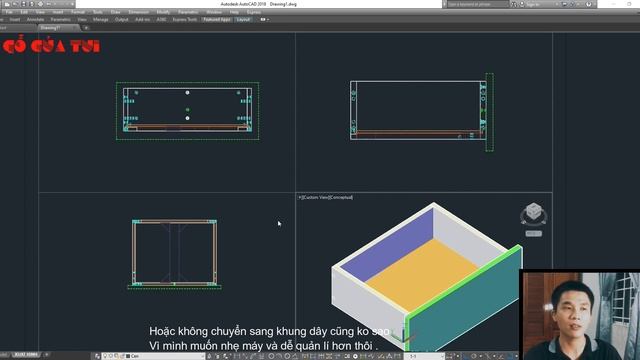Image resolution: width=640 pixels, height=360 pixels.
Task: Click the Sign In link
Action: 533,4
